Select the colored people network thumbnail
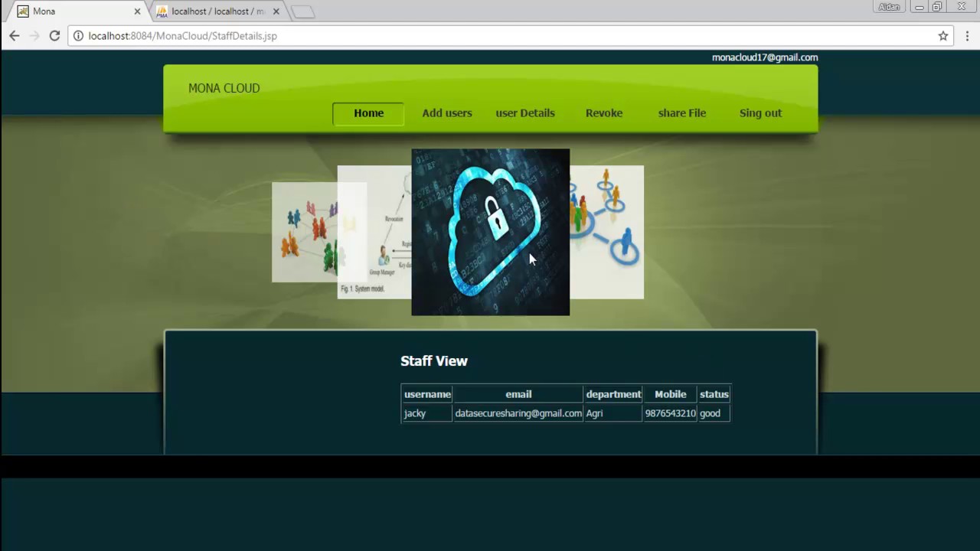The image size is (980, 551). [x=304, y=232]
